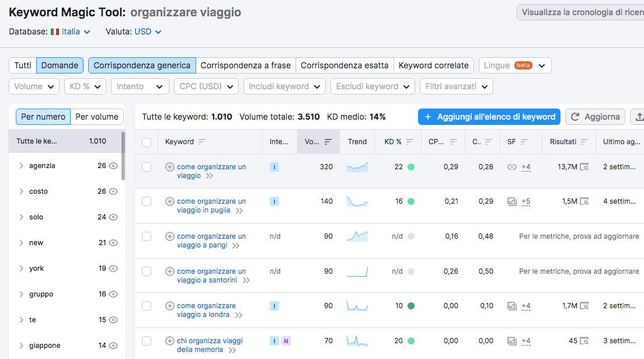Open the Volume filter dropdown
This screenshot has width=644, height=359.
tap(34, 86)
